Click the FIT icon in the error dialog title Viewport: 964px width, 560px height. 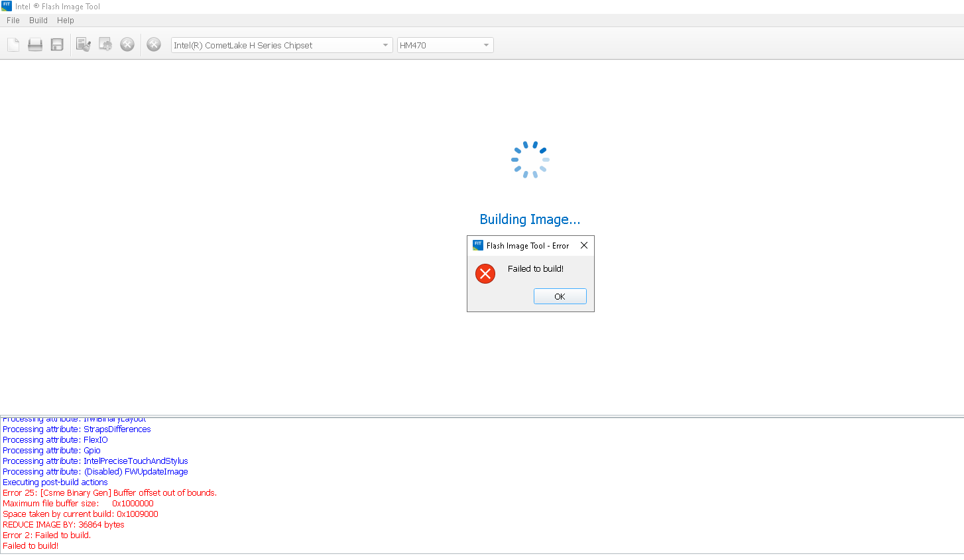(x=478, y=245)
